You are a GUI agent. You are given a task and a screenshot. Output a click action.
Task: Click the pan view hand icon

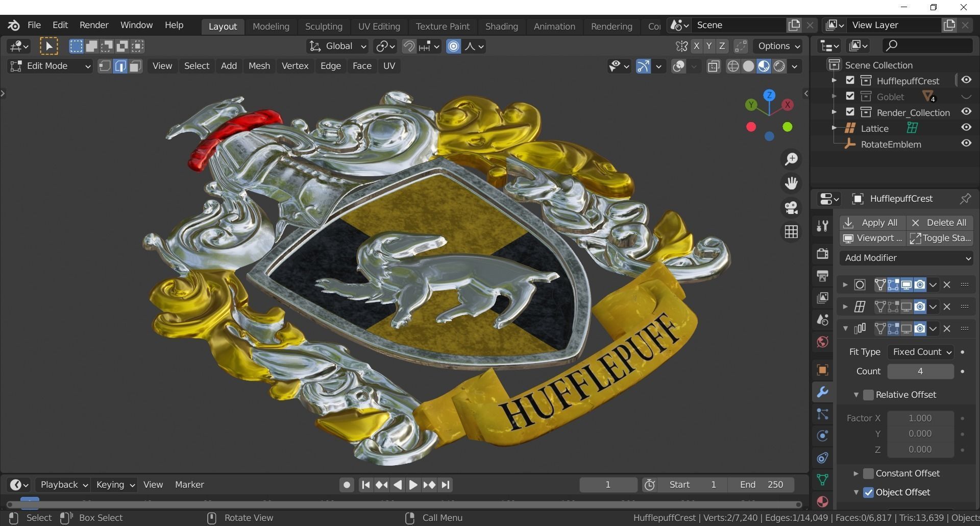click(x=791, y=183)
